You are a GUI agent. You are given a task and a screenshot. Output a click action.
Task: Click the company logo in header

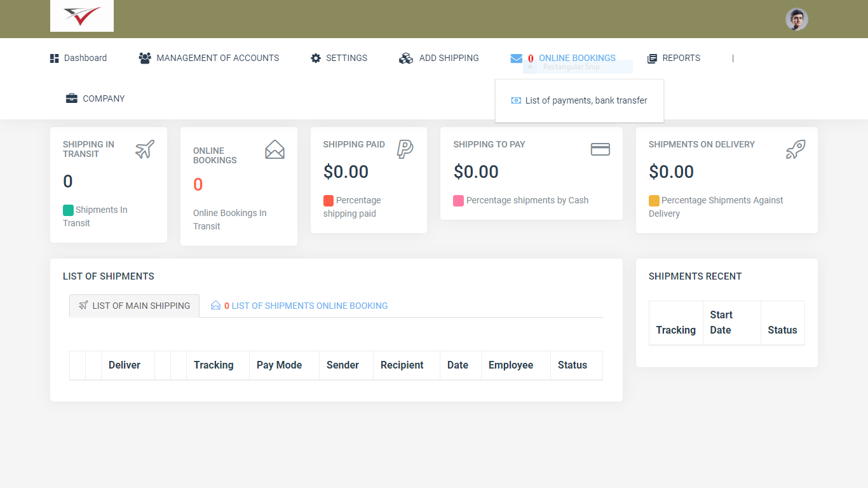click(82, 16)
